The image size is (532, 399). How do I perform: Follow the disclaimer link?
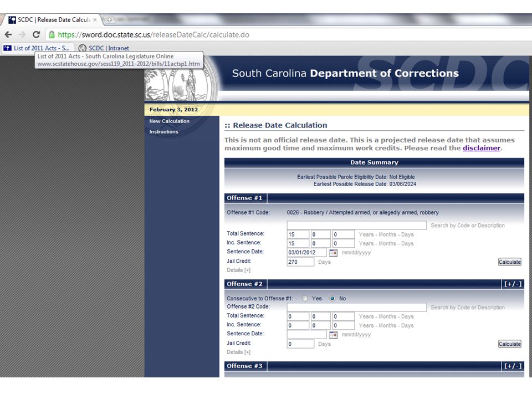click(482, 148)
